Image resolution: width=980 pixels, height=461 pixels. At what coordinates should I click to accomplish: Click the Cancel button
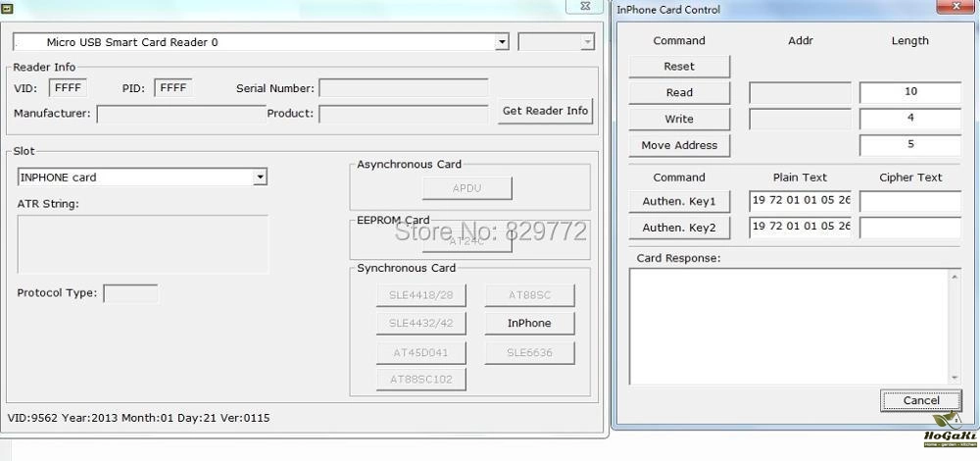pos(920,400)
